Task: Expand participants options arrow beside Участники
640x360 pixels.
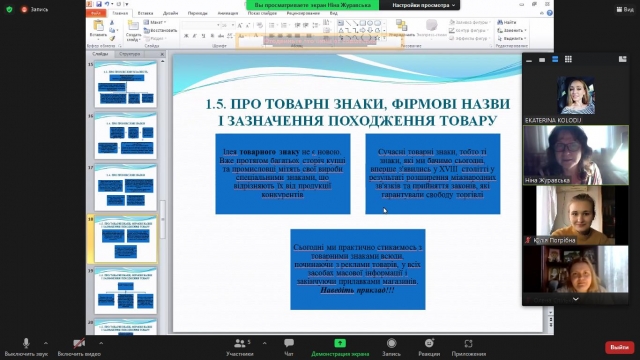Action: (x=264, y=343)
